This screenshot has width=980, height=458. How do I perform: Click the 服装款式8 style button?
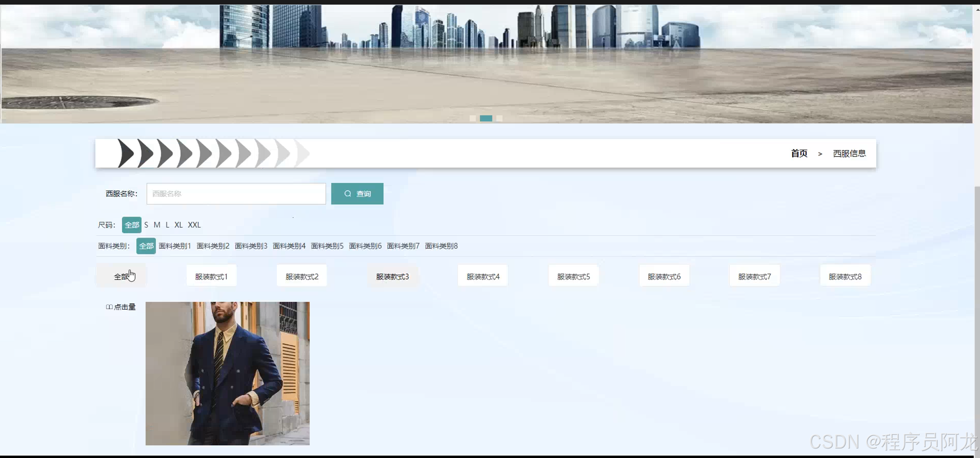point(845,276)
